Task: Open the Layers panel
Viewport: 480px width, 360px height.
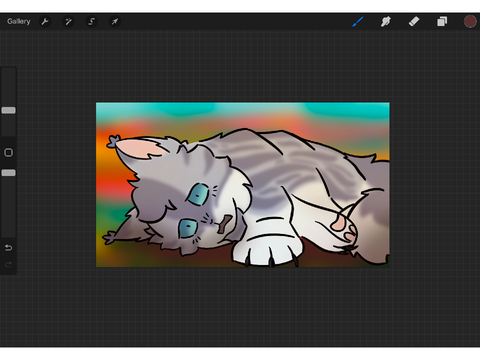Action: point(442,22)
